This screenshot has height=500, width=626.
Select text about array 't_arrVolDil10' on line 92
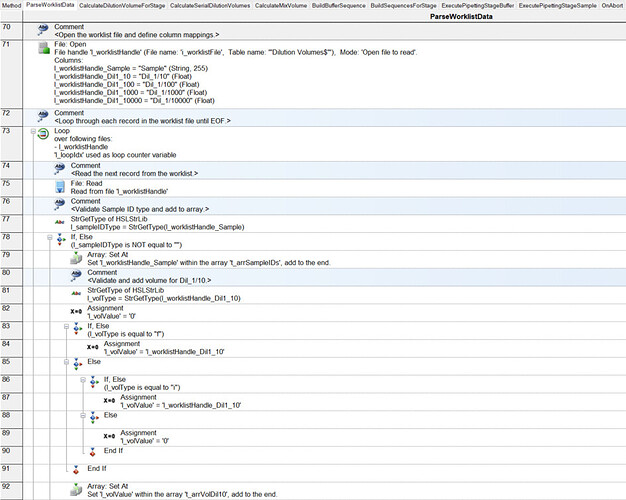[x=182, y=494]
